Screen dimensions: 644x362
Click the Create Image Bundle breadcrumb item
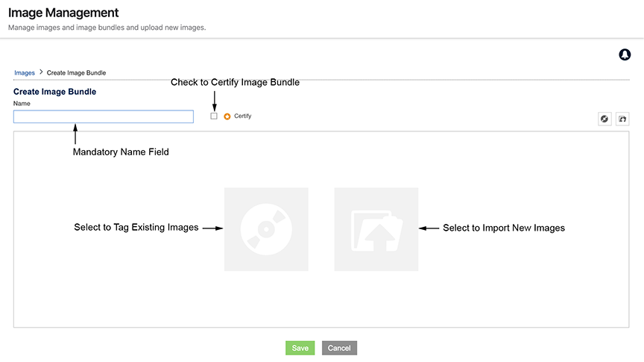76,73
